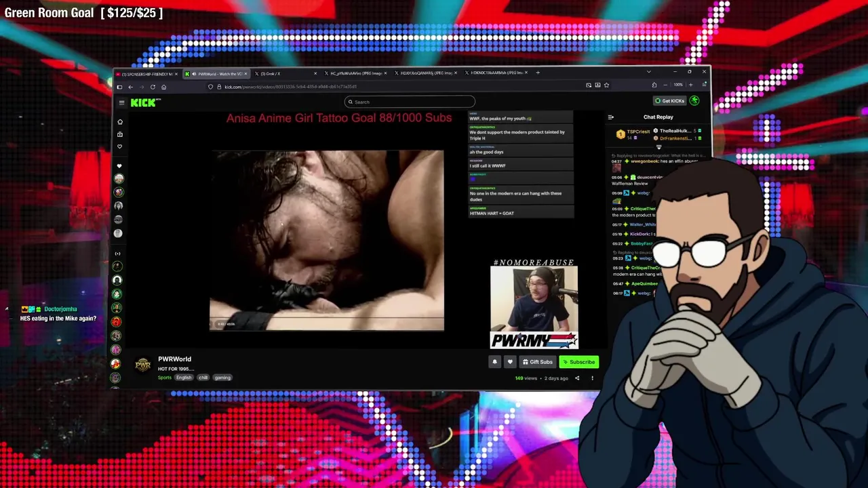
Task: Switch to SPONSORSHIP-FRIENDLY YouTube tab
Action: (x=146, y=73)
